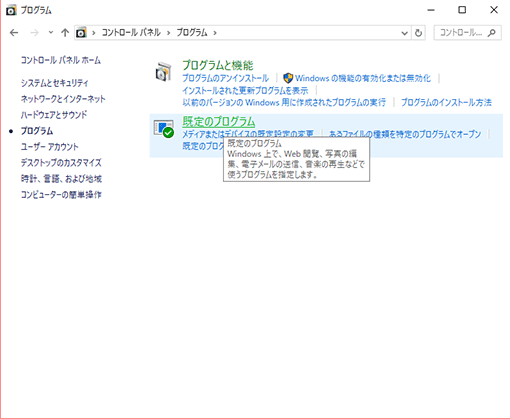
Task: Expand chevron after プログラム breadcrumb
Action: 215,33
